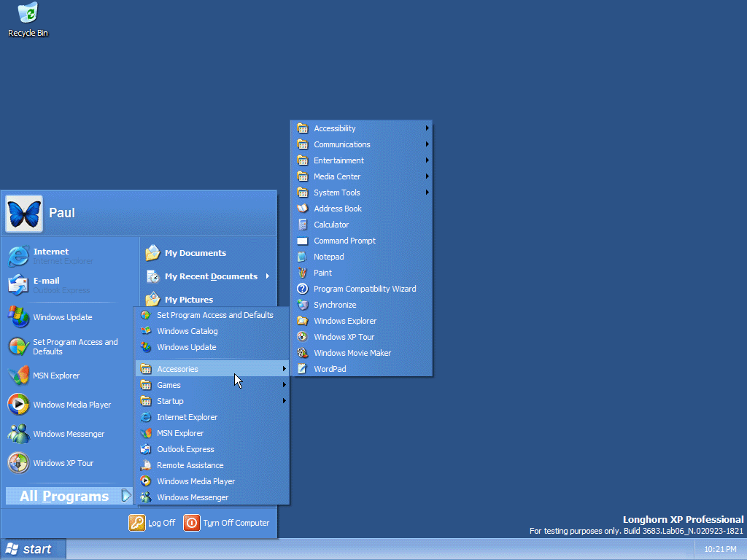747x560 pixels.
Task: Click the Log Off button
Action: (152, 523)
